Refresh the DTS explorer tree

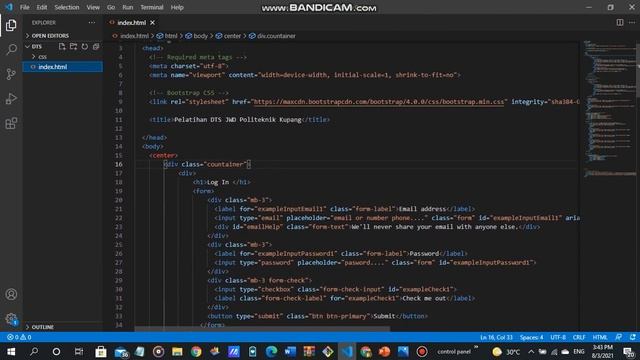pyautogui.click(x=84, y=47)
